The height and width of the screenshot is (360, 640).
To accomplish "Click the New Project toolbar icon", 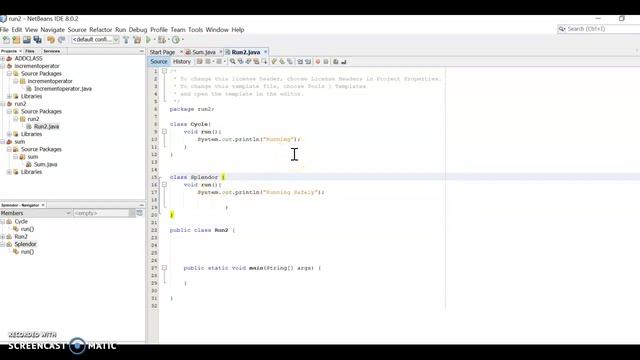I will pyautogui.click(x=16, y=40).
